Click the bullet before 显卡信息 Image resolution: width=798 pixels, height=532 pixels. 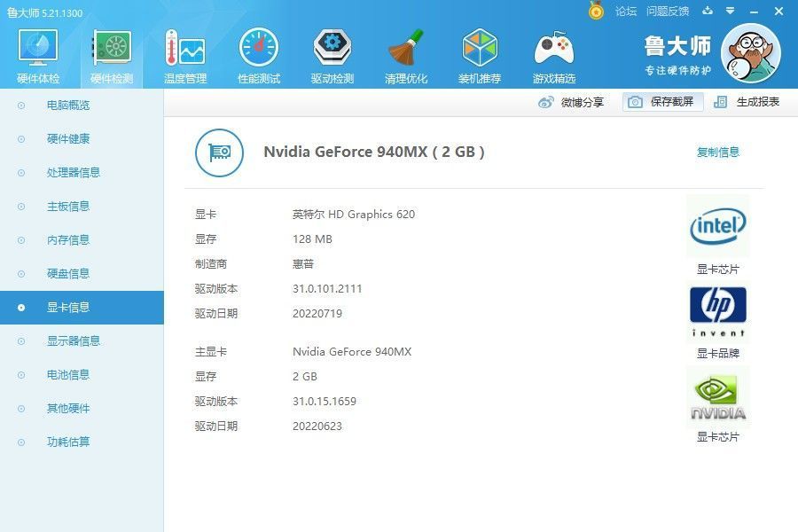21,308
